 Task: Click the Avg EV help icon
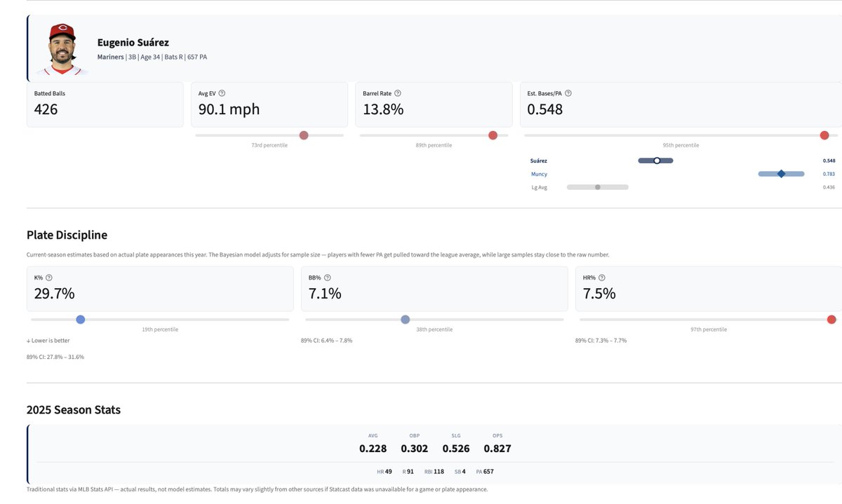point(222,93)
